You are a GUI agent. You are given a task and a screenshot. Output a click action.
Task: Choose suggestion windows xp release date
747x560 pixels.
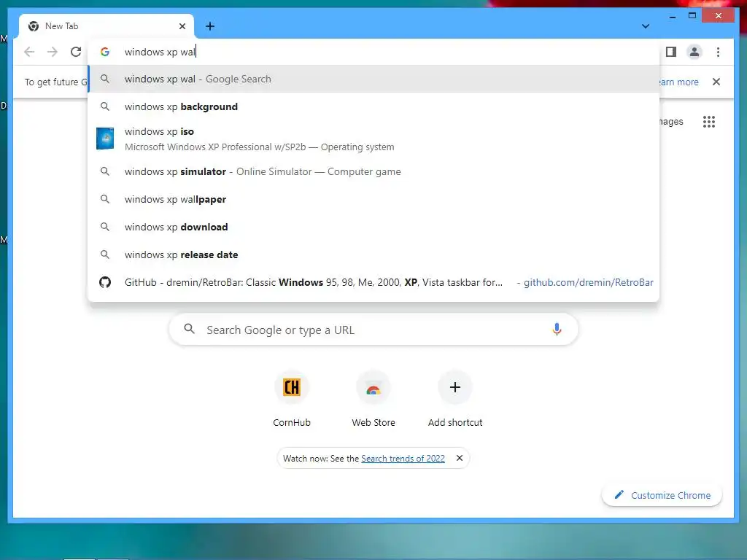(x=373, y=254)
